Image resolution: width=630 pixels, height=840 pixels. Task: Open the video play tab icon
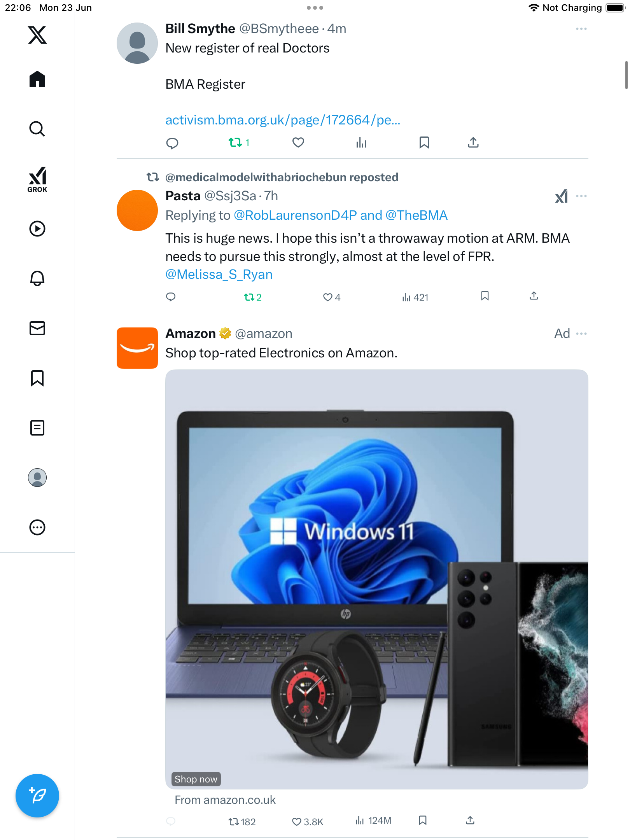click(x=37, y=229)
